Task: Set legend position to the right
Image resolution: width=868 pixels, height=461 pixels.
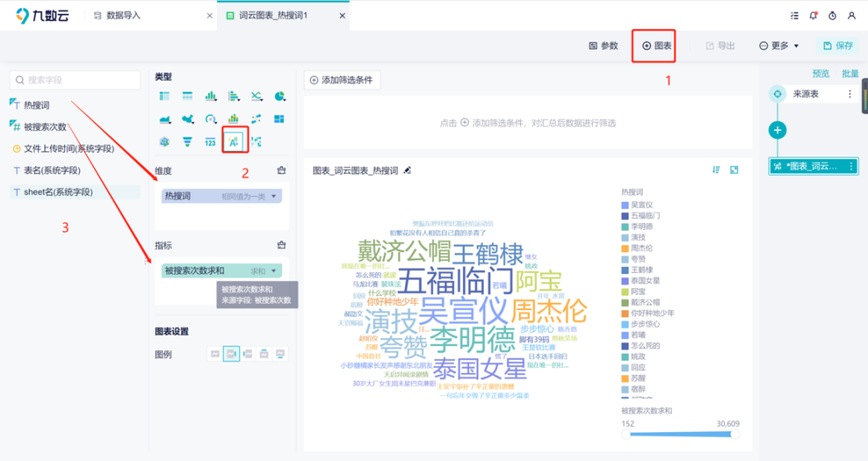Action: click(231, 354)
